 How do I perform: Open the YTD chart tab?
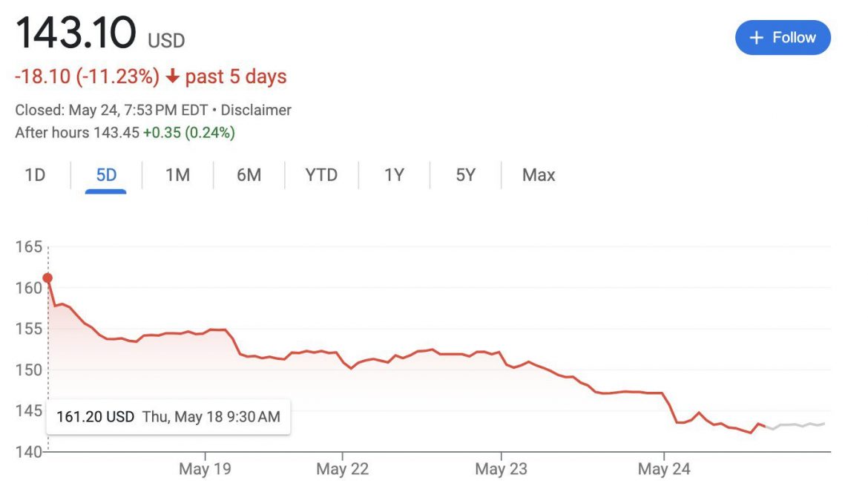321,175
